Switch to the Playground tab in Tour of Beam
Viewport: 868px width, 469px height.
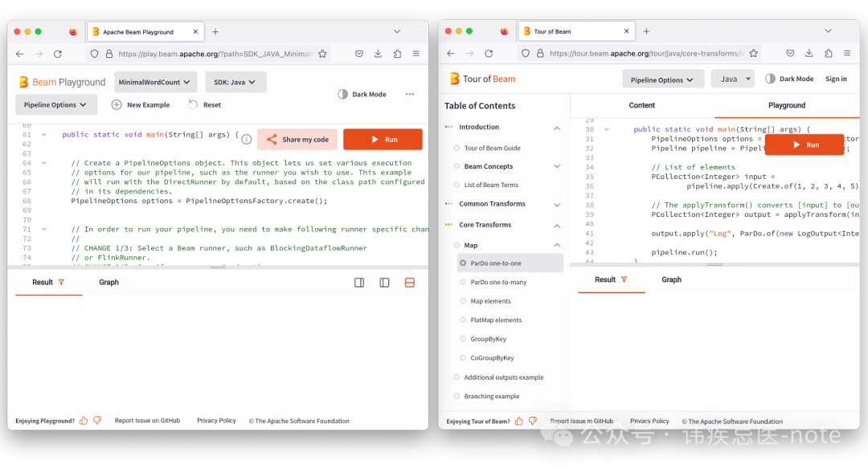[x=787, y=105]
